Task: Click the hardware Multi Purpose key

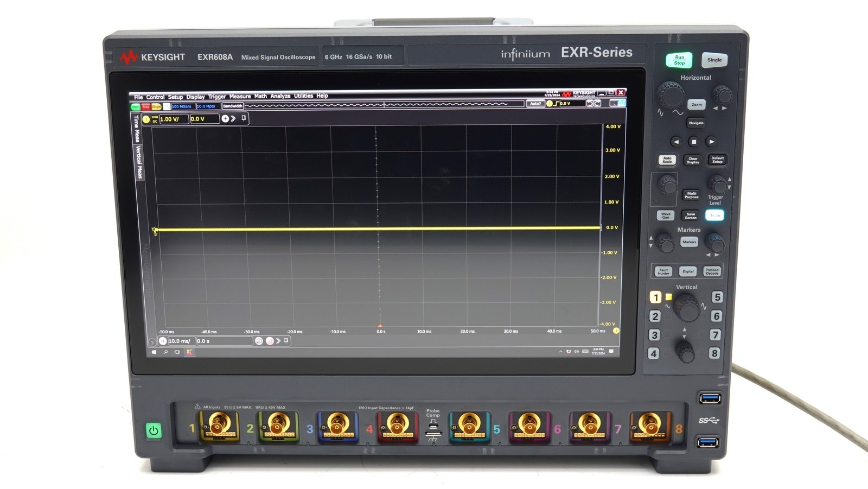Action: 692,195
